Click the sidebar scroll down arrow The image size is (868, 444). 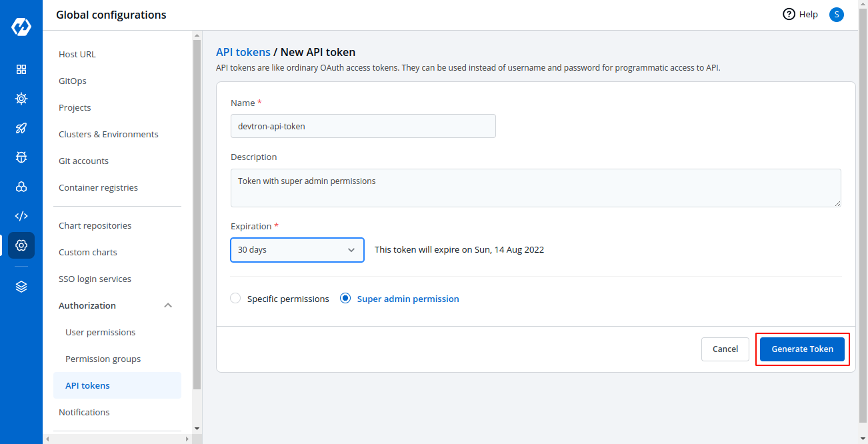197,428
